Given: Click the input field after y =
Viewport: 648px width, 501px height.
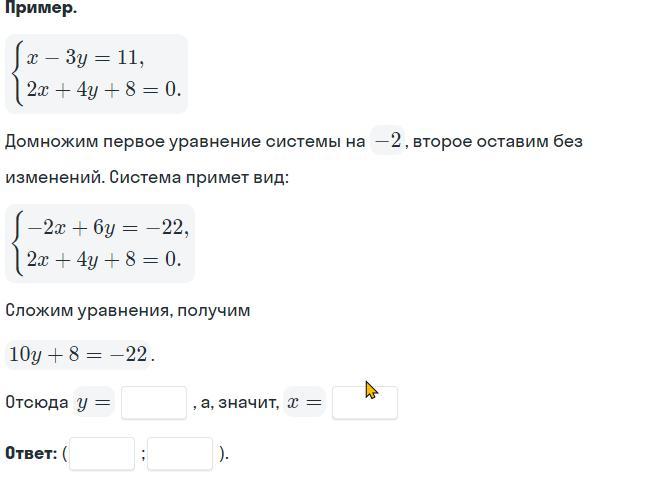Looking at the screenshot, I should [x=154, y=403].
